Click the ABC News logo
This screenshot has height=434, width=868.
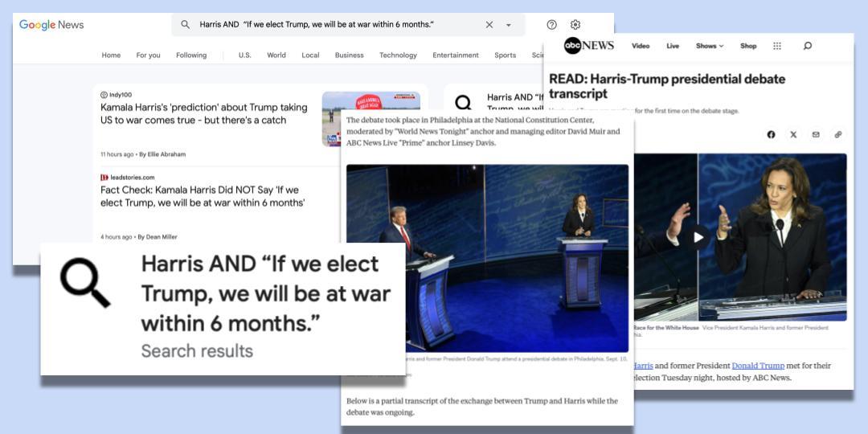point(589,46)
